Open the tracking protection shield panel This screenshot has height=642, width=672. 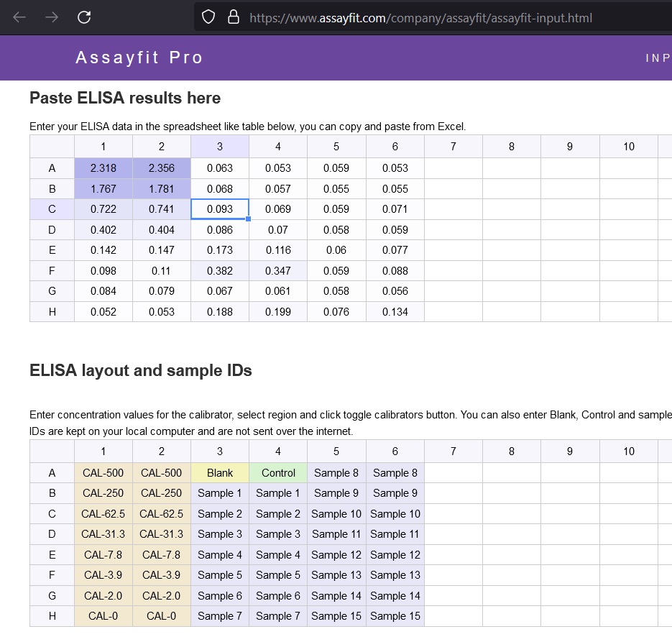tap(207, 17)
